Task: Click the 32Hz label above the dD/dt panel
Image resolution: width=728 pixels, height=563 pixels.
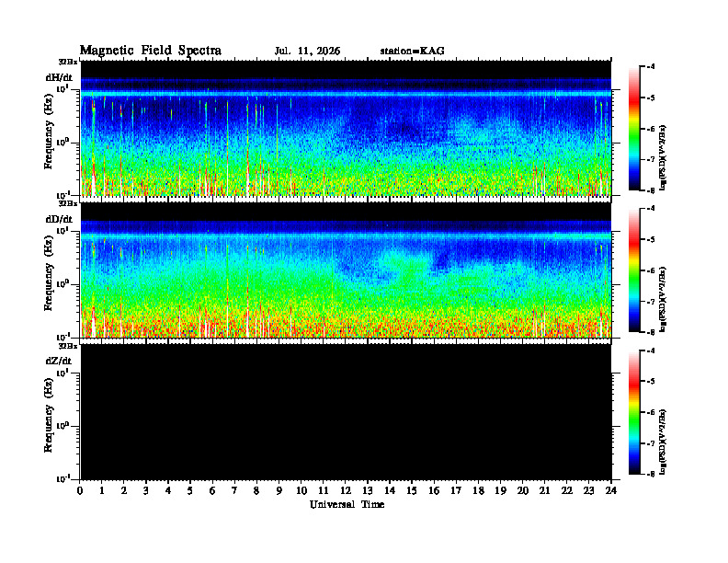Action: pyautogui.click(x=68, y=203)
